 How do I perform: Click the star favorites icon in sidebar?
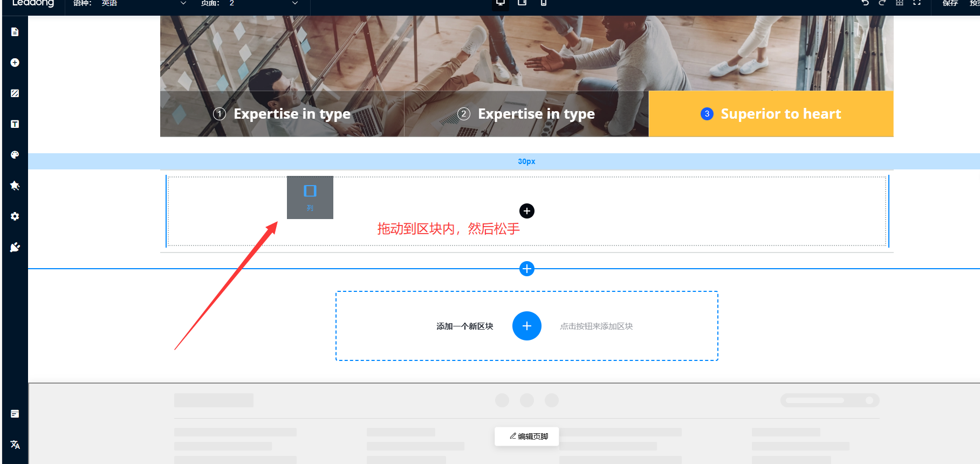click(x=15, y=186)
